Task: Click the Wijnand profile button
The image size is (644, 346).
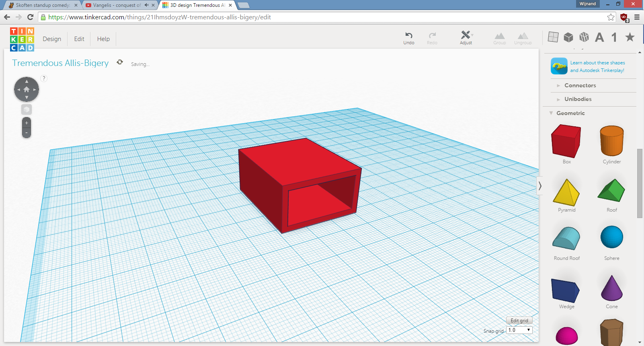Action: pos(588,4)
